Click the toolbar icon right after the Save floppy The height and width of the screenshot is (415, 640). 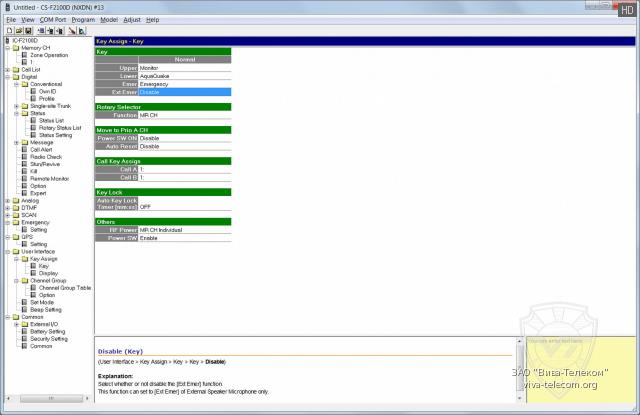(41, 31)
